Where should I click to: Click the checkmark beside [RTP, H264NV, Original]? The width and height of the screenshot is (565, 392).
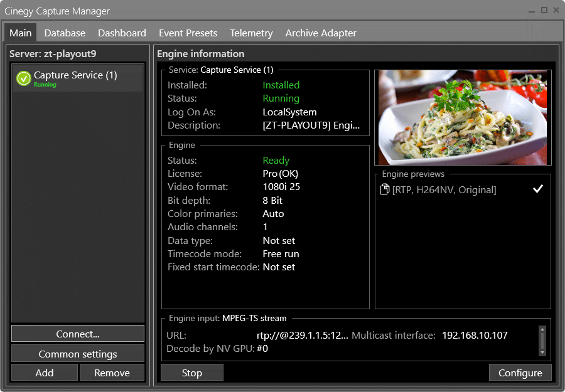coord(537,188)
